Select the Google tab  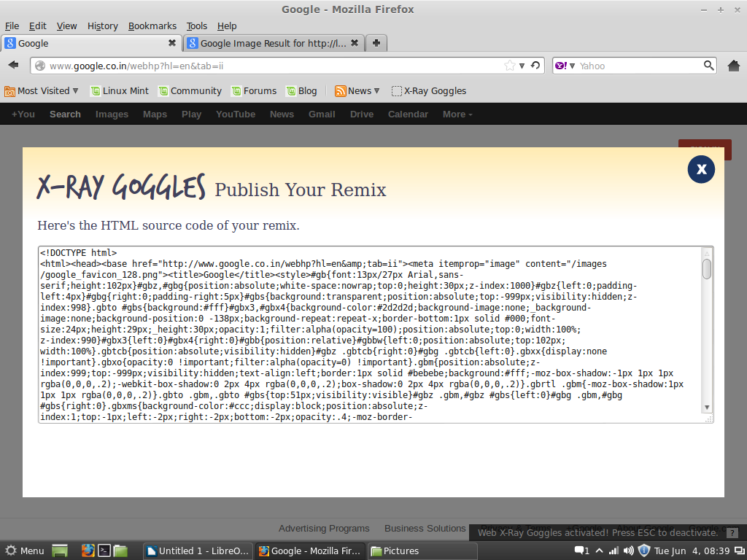[x=90, y=43]
